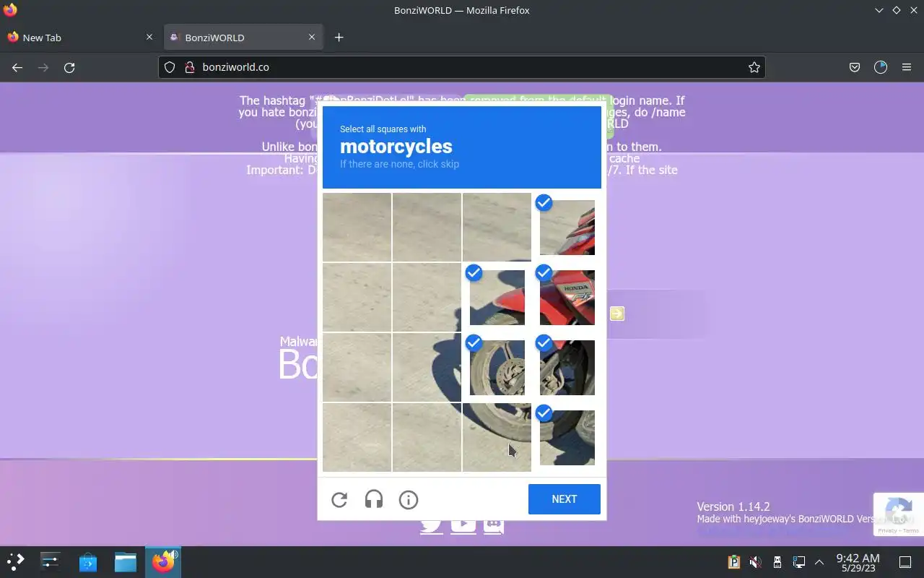Close the New Tab tab
This screenshot has height=578, width=924.
(x=149, y=37)
